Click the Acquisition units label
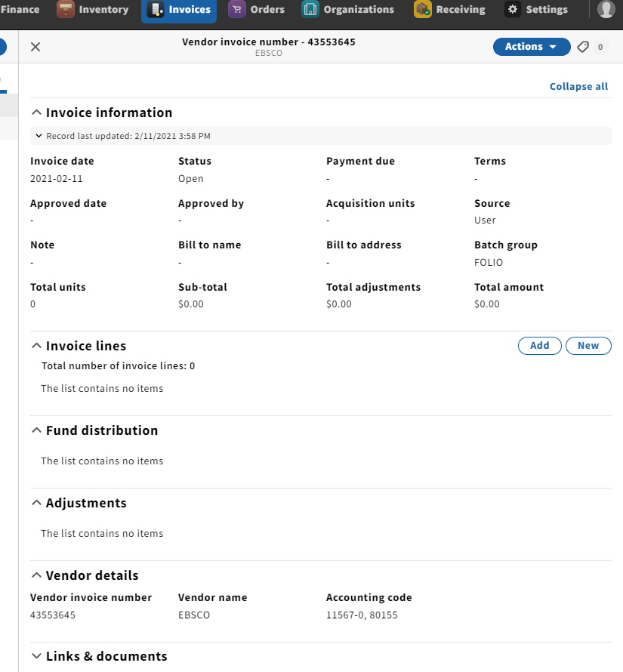Viewport: 623px width, 672px height. click(x=371, y=203)
